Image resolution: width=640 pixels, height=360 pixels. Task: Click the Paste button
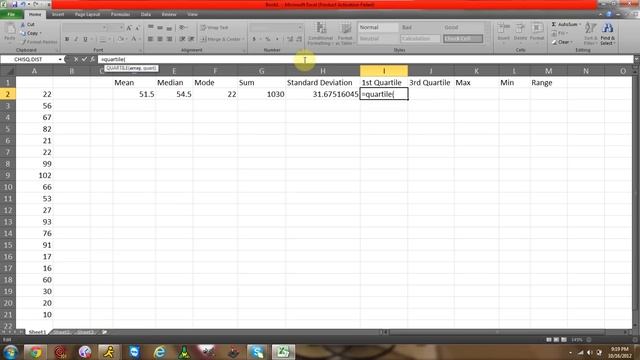pyautogui.click(x=10, y=33)
